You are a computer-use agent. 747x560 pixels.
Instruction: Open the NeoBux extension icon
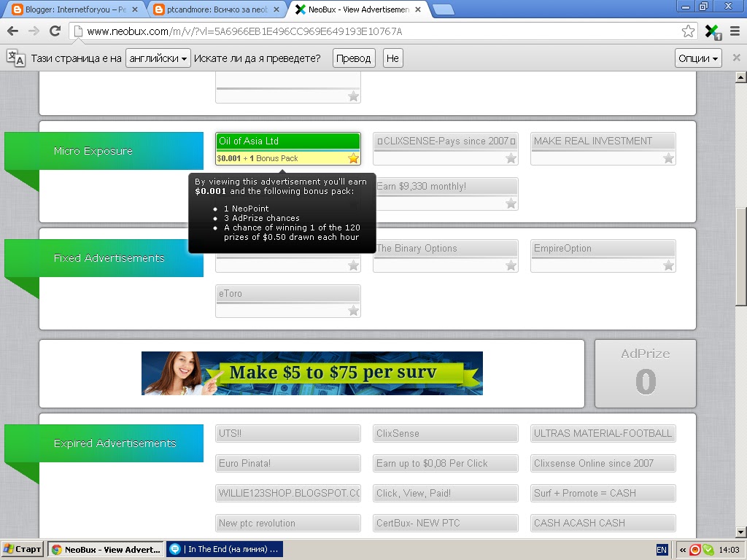[x=713, y=32]
